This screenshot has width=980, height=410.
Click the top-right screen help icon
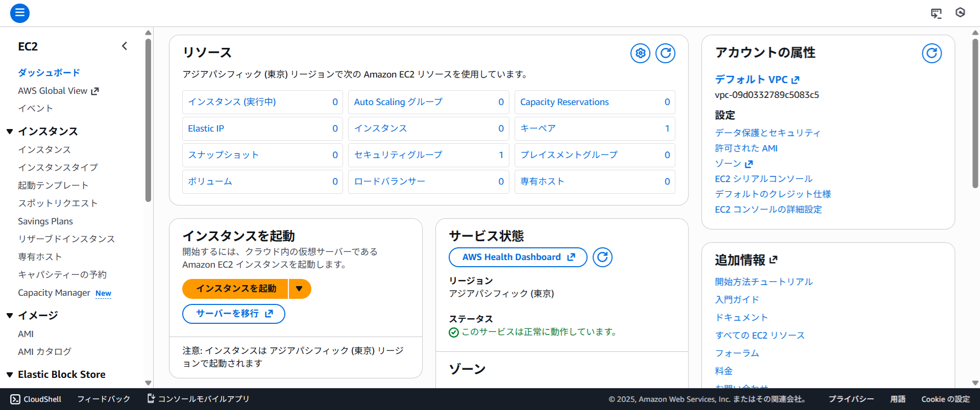coord(936,13)
